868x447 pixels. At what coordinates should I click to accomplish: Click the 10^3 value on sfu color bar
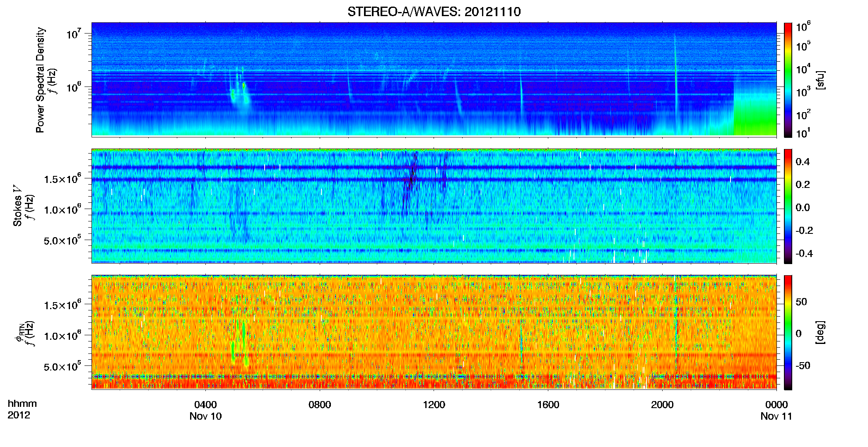(803, 91)
